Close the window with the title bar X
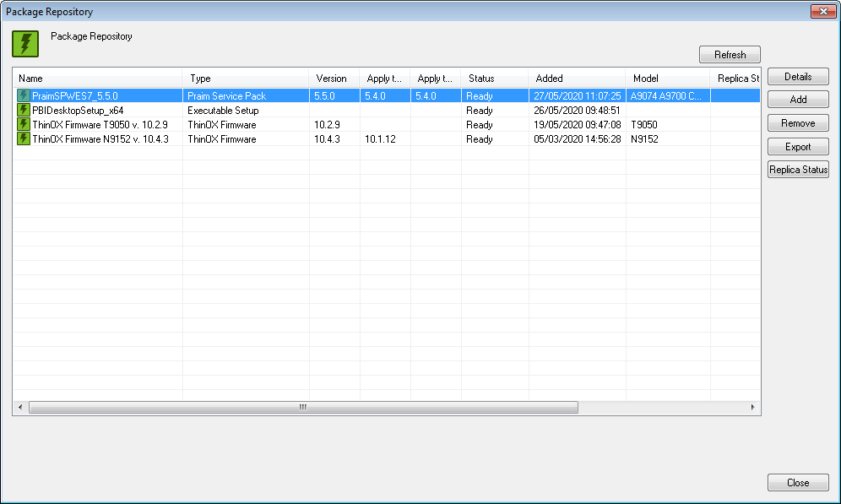Image resolution: width=841 pixels, height=504 pixels. coord(823,11)
